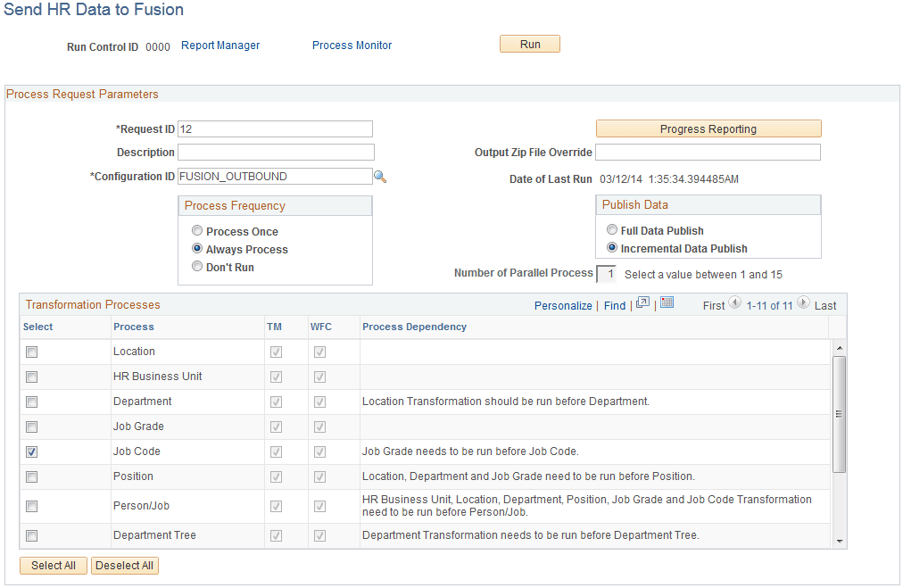
Task: Select Always Process radio button
Action: pos(197,249)
